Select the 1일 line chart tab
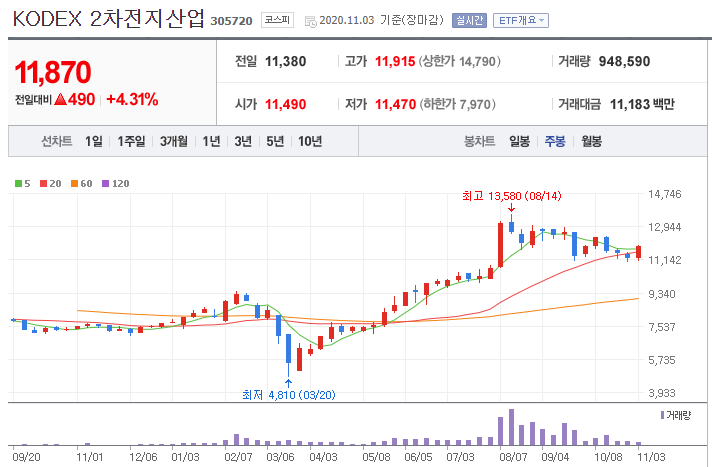This screenshot has width=712, height=467. [94, 141]
